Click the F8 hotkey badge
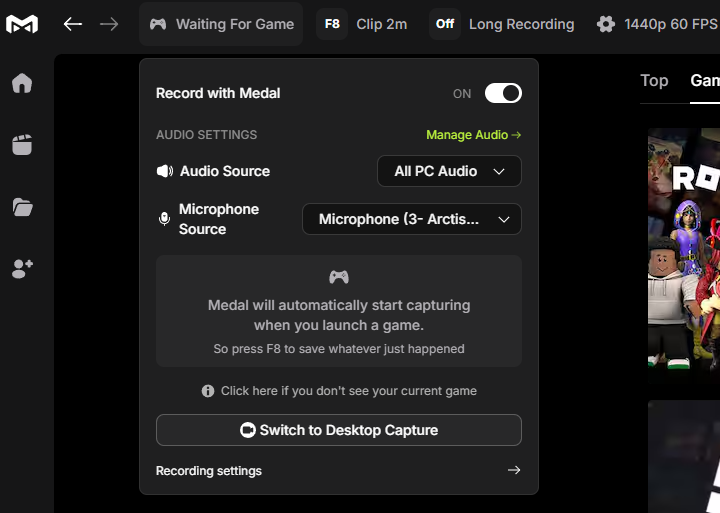720x513 pixels. pyautogui.click(x=332, y=24)
